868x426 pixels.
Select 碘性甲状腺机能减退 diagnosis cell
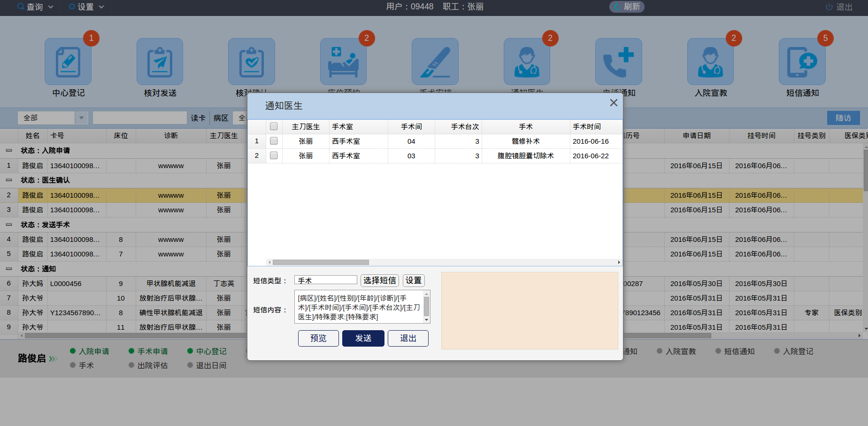pyautogui.click(x=171, y=313)
